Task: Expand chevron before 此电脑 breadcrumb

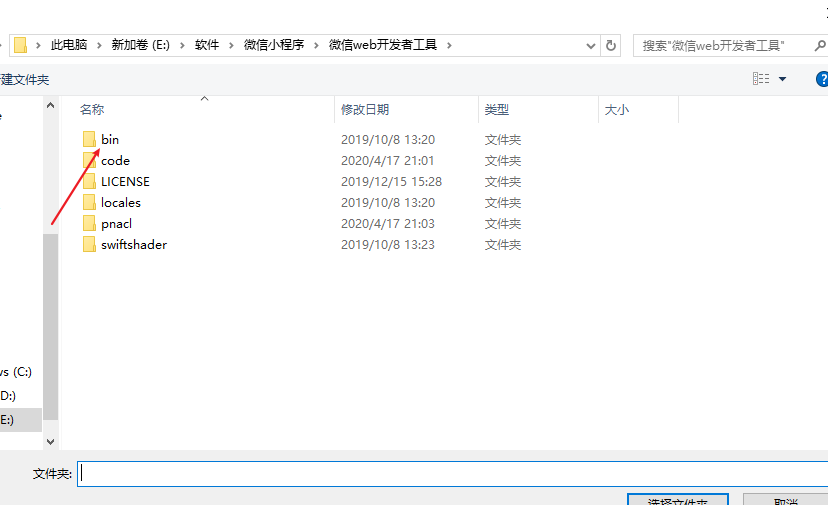Action: click(38, 45)
